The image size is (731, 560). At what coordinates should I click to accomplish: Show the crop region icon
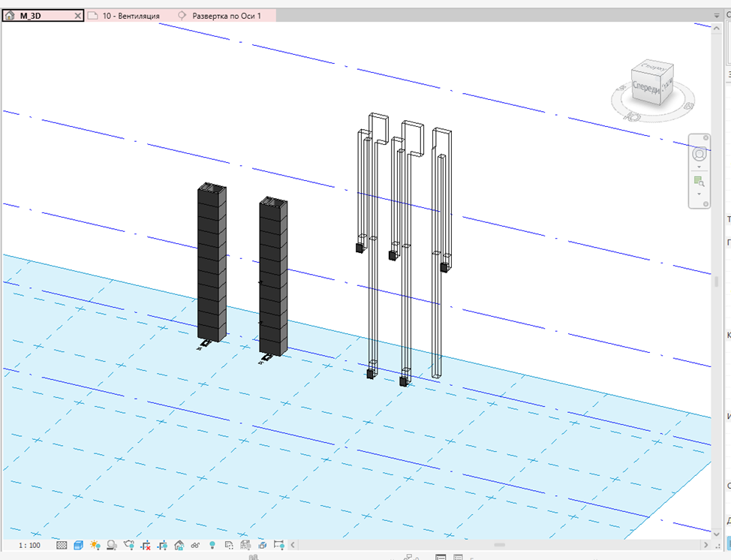coord(162,545)
